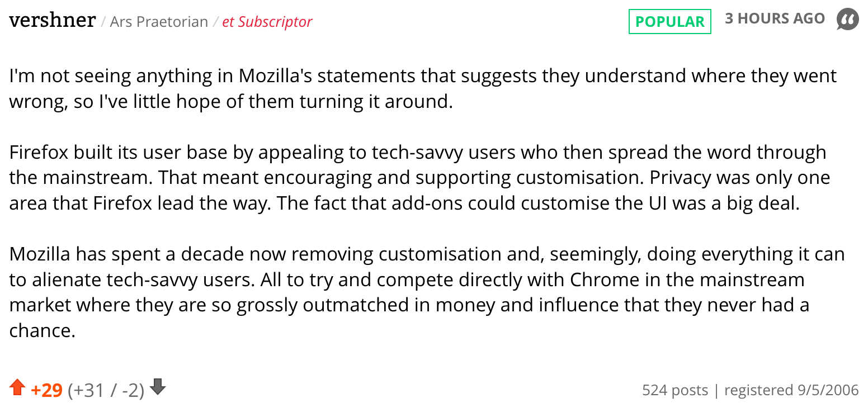Downvote the comment with the gray down arrow
The height and width of the screenshot is (417, 868).
tap(158, 387)
